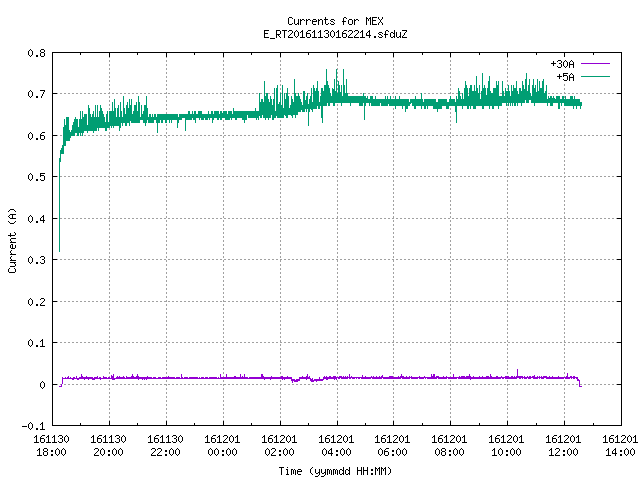Click the 0.6 y-axis tick label
Viewport: 640px width, 480px height.
[x=36, y=136]
